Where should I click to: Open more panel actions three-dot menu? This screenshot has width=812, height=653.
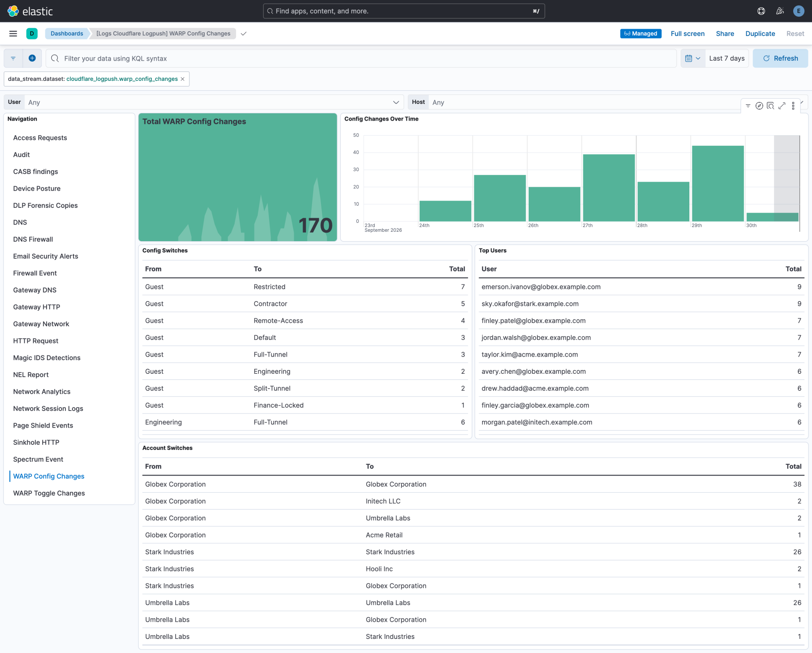793,106
